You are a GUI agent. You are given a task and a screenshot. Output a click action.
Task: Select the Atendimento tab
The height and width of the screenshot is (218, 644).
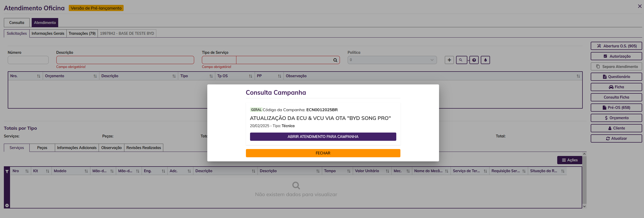pos(45,23)
